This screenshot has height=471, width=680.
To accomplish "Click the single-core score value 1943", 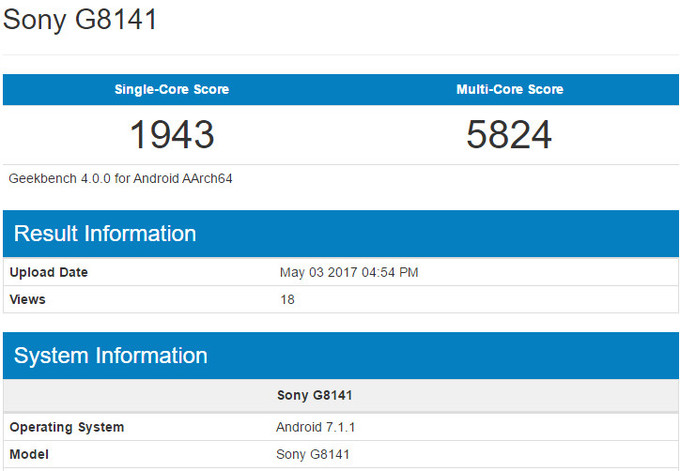I will click(171, 134).
